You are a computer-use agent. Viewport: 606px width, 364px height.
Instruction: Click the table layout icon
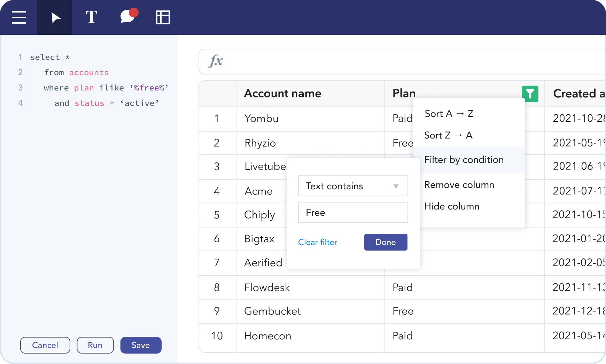[x=163, y=17]
